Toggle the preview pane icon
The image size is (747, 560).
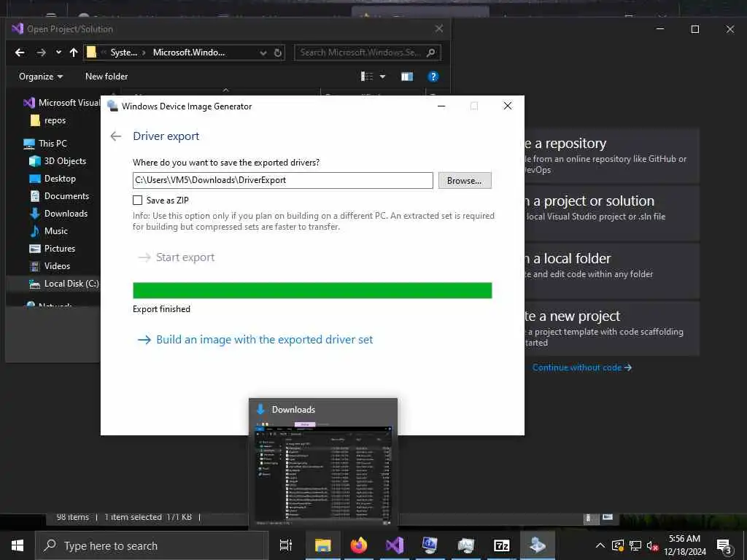pyautogui.click(x=407, y=77)
